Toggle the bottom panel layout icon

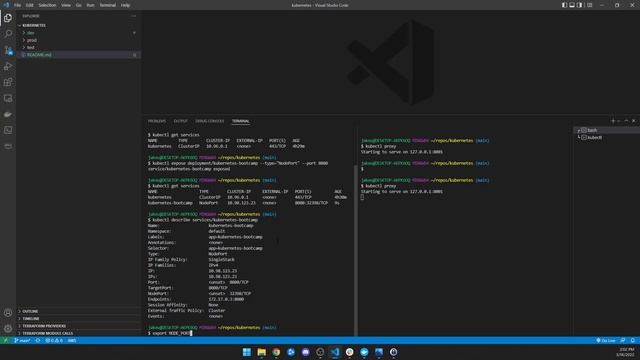point(572,5)
